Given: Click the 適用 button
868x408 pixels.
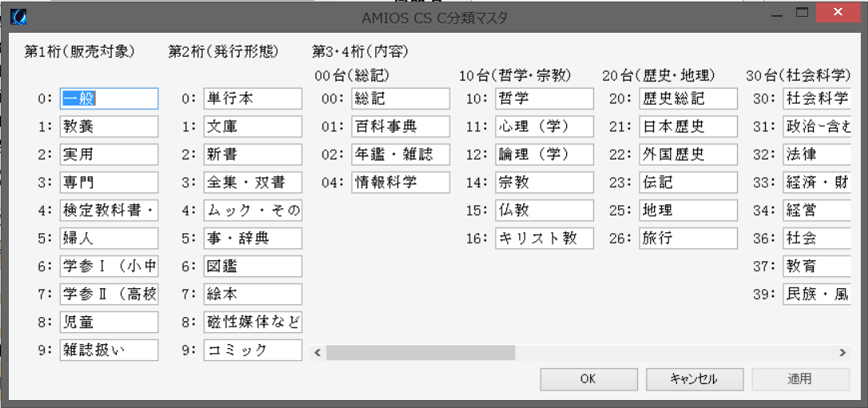Looking at the screenshot, I should pyautogui.click(x=800, y=379).
